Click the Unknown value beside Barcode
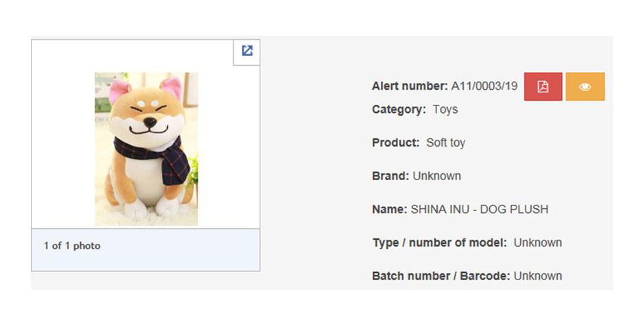 [538, 276]
